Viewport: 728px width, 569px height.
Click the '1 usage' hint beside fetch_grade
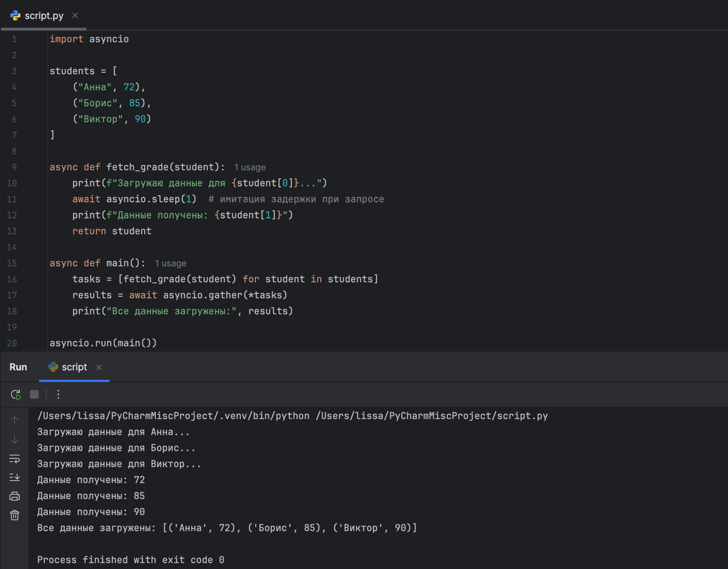coord(250,167)
